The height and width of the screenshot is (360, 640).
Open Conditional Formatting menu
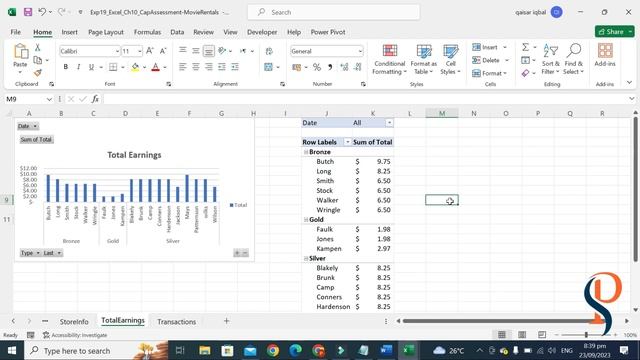389,60
